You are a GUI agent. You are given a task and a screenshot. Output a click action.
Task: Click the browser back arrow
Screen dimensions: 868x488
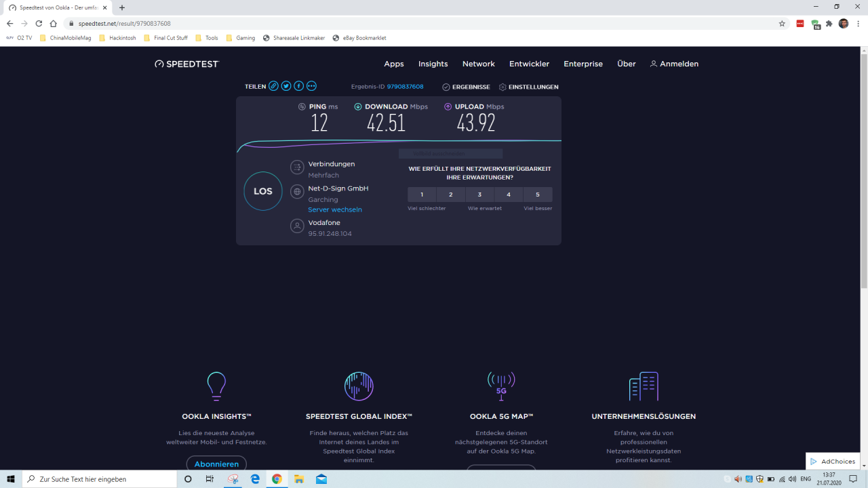tap(9, 23)
